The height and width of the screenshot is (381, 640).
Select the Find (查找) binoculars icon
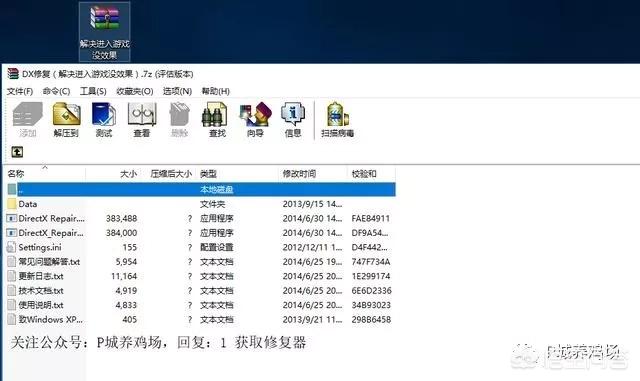217,119
